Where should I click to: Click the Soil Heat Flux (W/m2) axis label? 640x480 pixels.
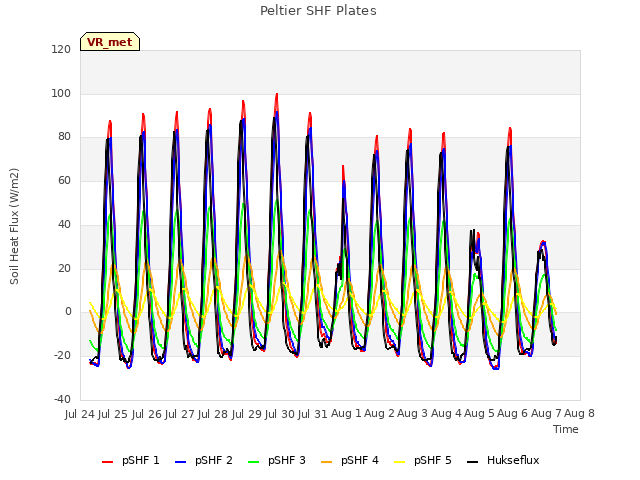[14, 226]
